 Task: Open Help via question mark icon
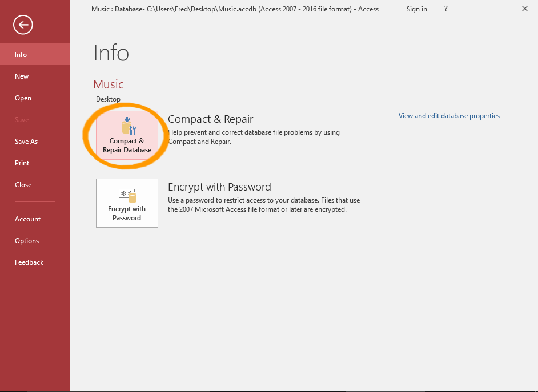coord(446,9)
